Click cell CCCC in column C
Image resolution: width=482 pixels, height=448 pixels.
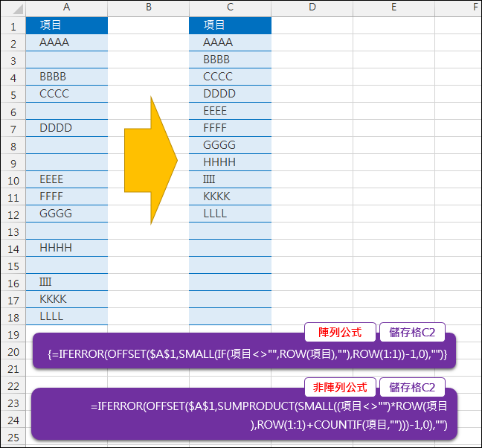click(231, 77)
